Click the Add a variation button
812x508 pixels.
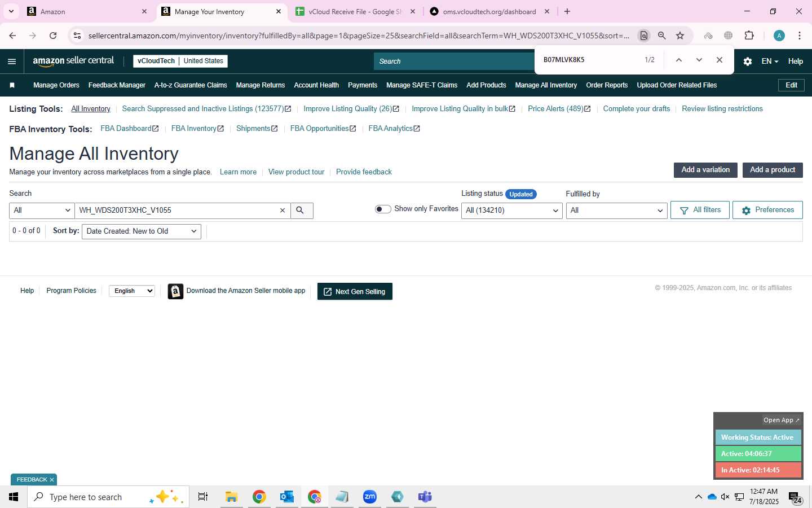pyautogui.click(x=705, y=170)
